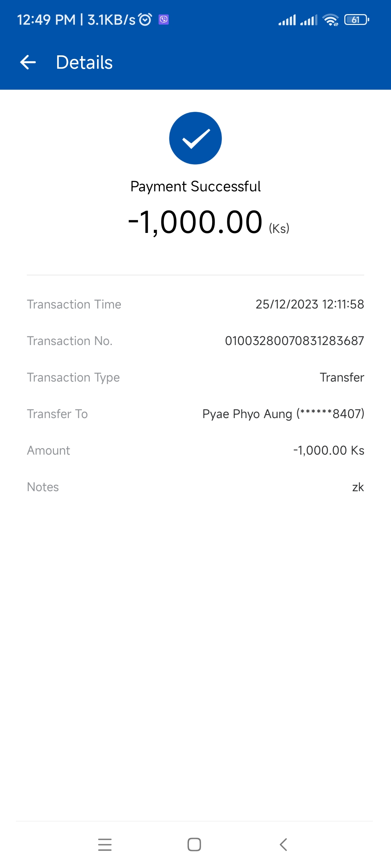Open recent apps with menu button

coord(105,844)
